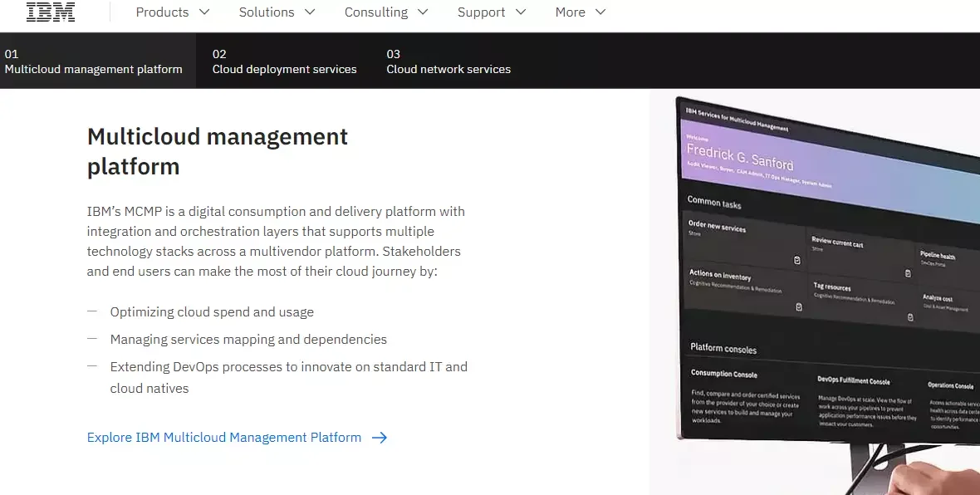
Task: Switch to Cloud network services tab
Action: [448, 61]
